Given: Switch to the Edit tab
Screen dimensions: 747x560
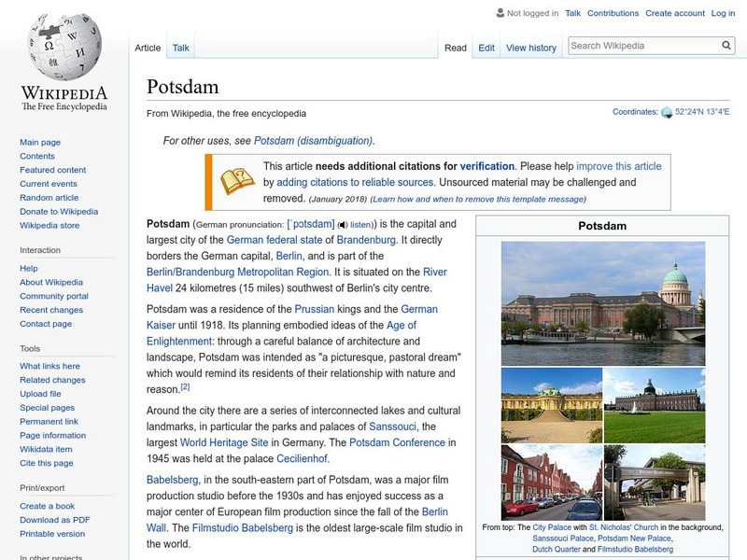Looking at the screenshot, I should (486, 47).
